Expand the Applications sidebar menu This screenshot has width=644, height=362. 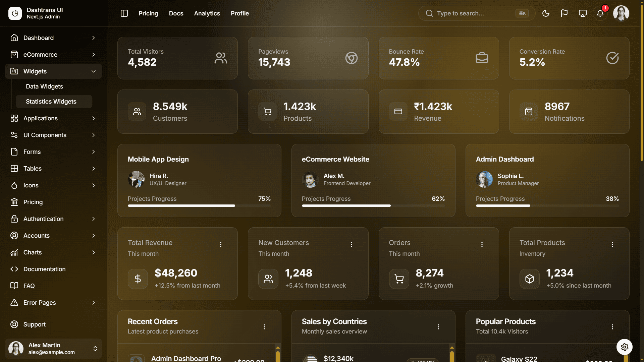pos(53,118)
